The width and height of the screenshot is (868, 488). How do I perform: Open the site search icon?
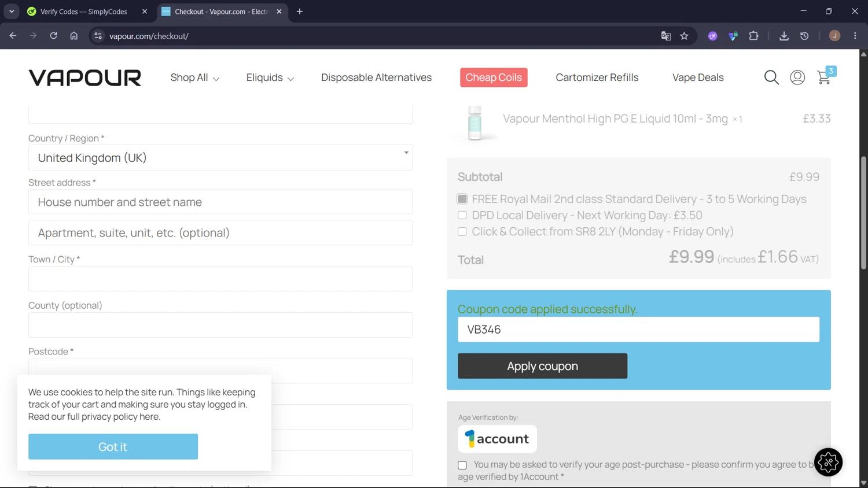point(771,77)
